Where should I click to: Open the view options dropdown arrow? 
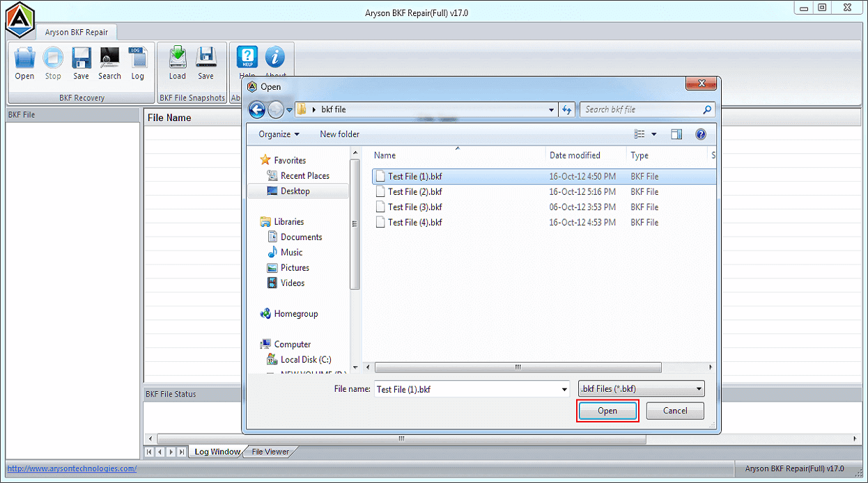pyautogui.click(x=654, y=134)
